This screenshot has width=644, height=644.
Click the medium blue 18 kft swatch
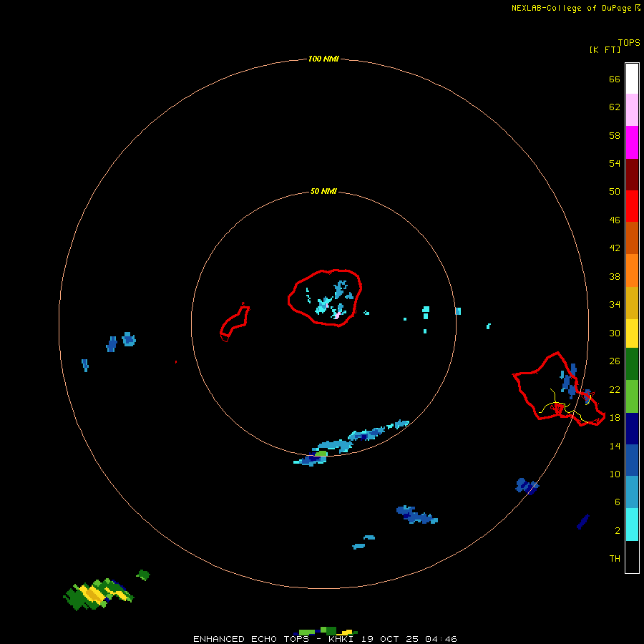point(632,460)
